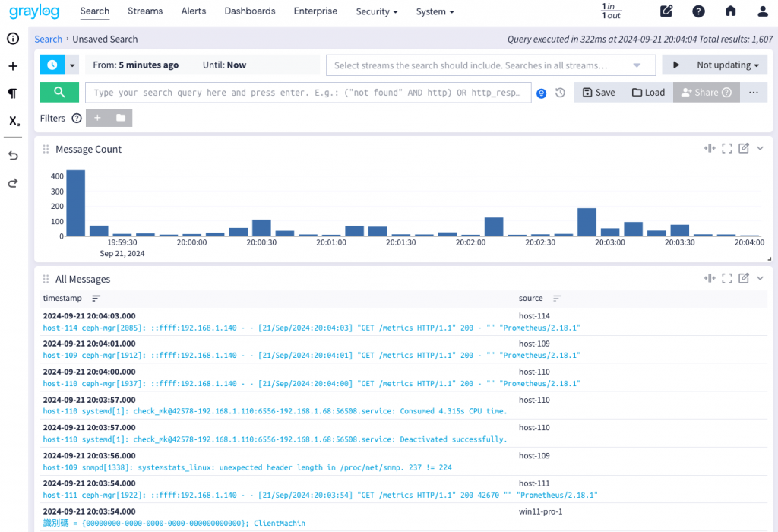The width and height of the screenshot is (778, 532).
Task: Load a saved filter folder icon
Action: [121, 118]
